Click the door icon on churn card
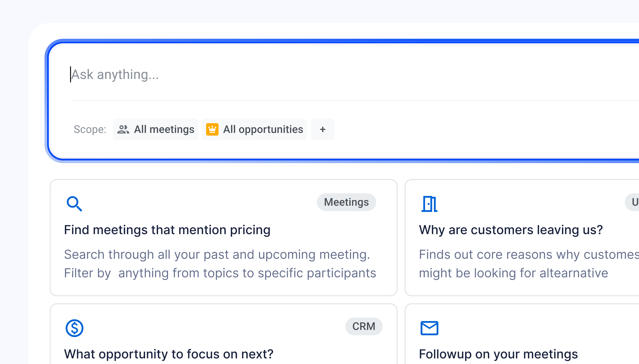 point(429,204)
